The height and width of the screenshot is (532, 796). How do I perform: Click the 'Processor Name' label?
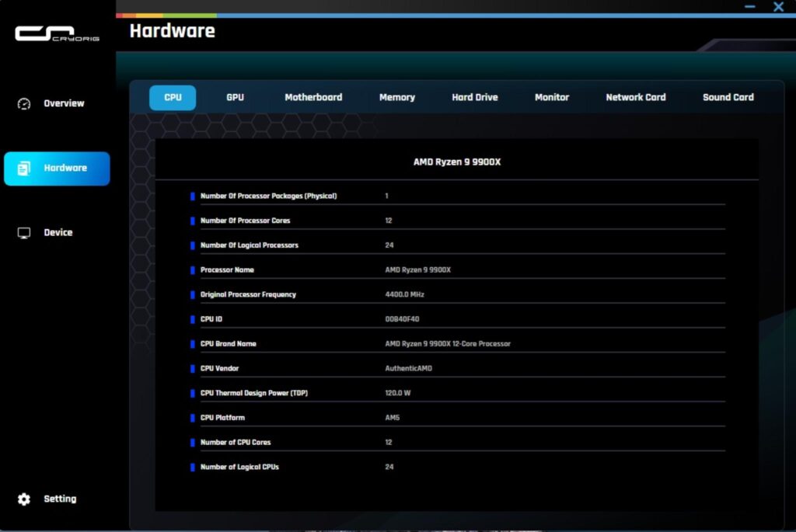pyautogui.click(x=227, y=269)
